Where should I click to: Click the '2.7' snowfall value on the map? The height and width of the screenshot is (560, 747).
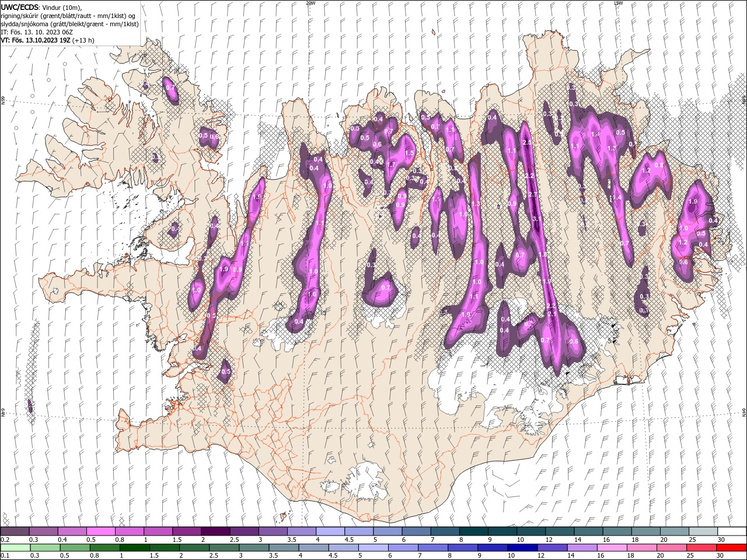pos(533,195)
